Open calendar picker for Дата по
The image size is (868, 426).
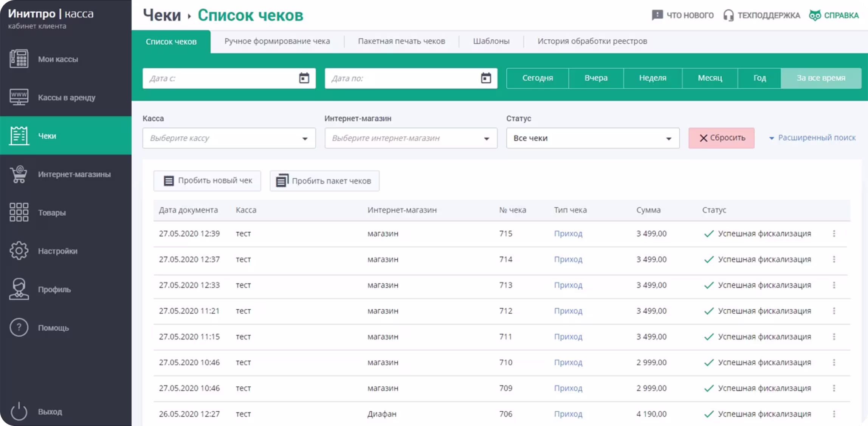click(x=486, y=78)
